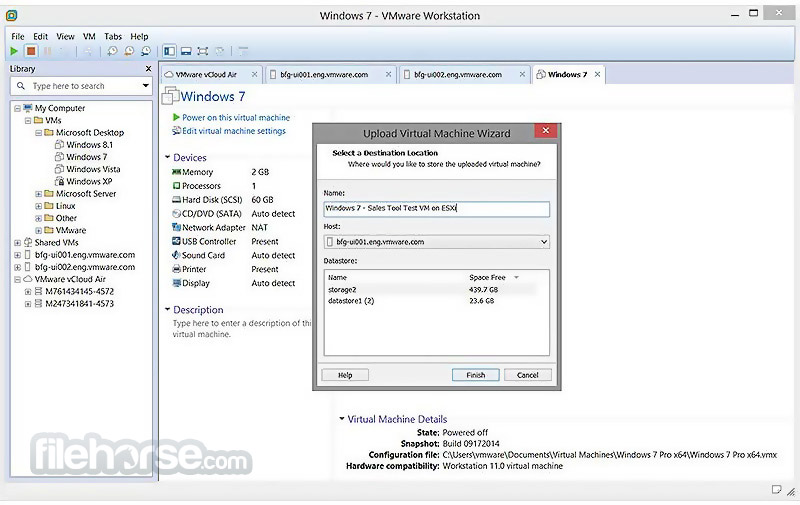This screenshot has height=505, width=800.
Task: Collapse the VMs folder node
Action: click(x=28, y=121)
